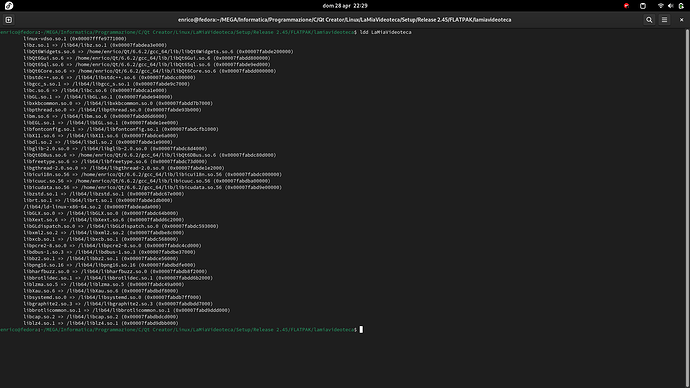The width and height of the screenshot is (690, 388).
Task: Click the liblz4.so.1 line
Action: pos(101,323)
